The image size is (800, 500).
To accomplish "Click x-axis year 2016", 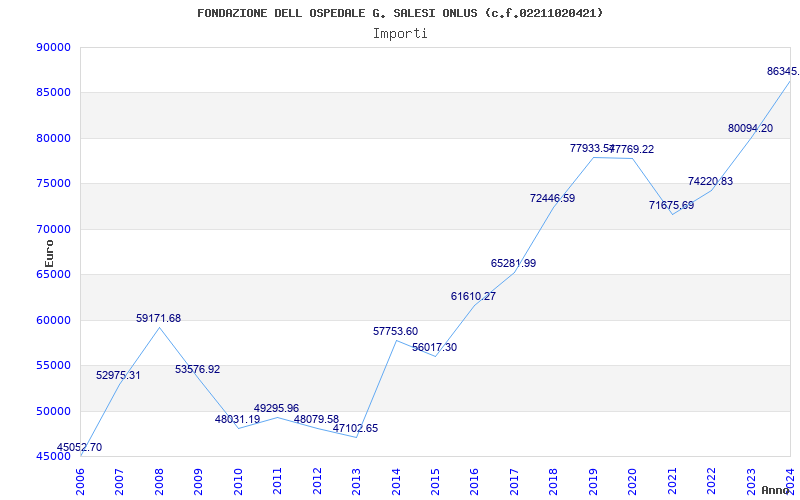I will tap(474, 482).
